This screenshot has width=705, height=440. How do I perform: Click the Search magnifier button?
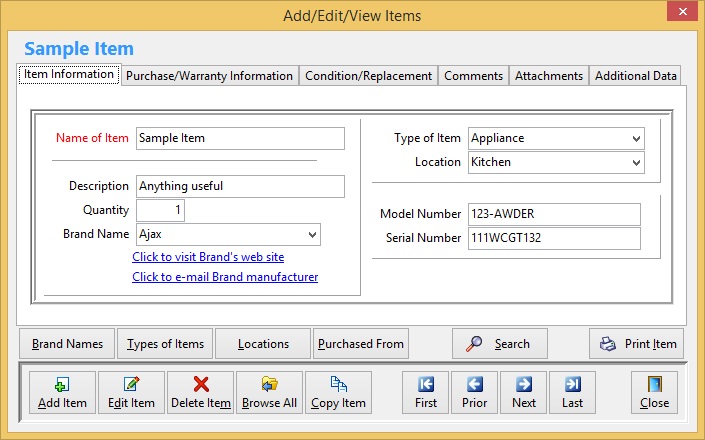499,343
